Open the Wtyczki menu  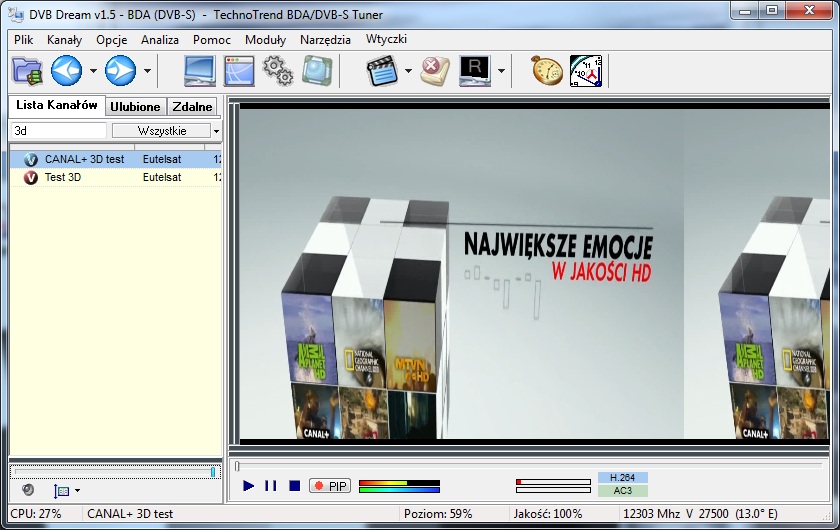386,40
